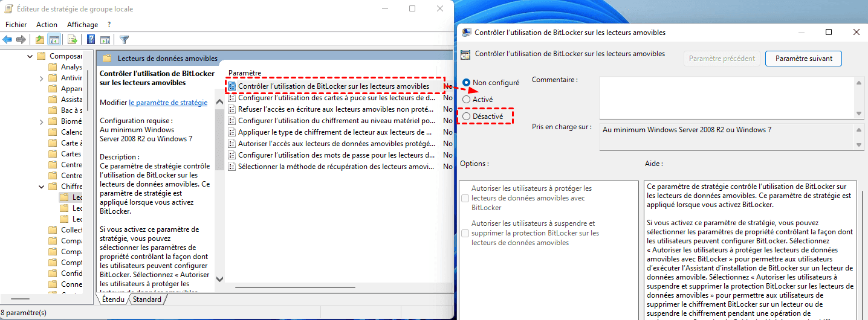Screen dimensions: 868x320
Task: Click icon of 'cartes à puce' setting row
Action: click(x=232, y=98)
